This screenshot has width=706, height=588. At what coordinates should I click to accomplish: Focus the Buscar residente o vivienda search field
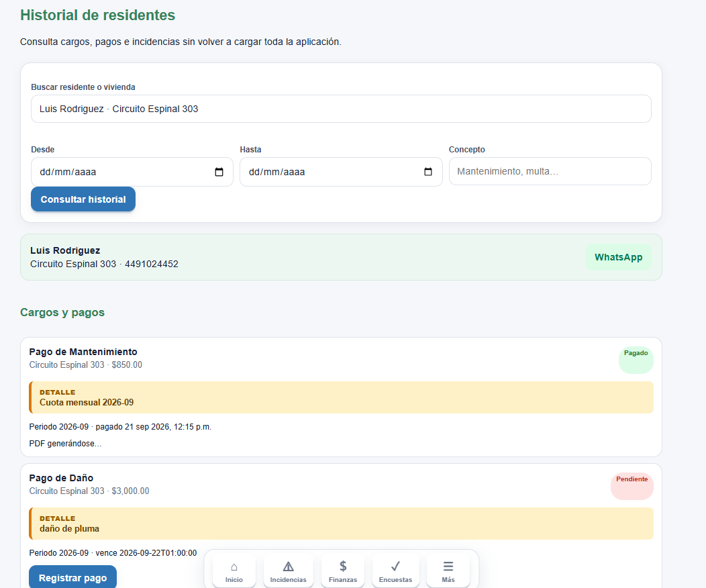point(342,109)
